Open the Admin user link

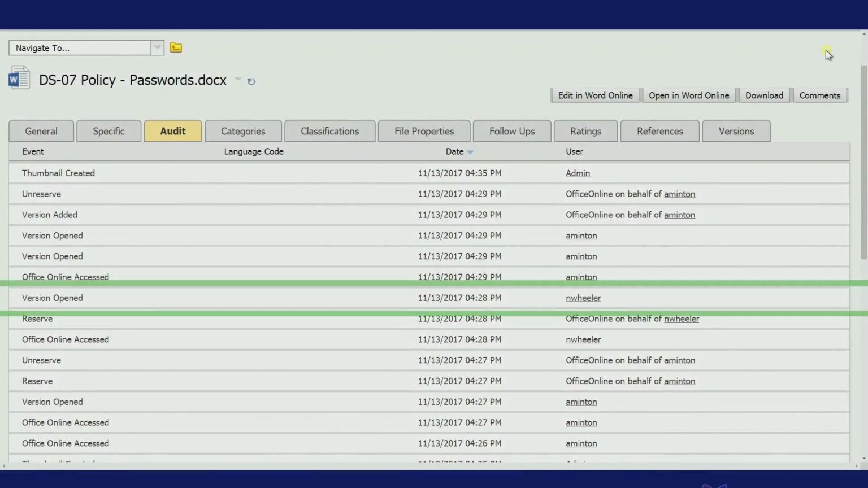pyautogui.click(x=578, y=173)
